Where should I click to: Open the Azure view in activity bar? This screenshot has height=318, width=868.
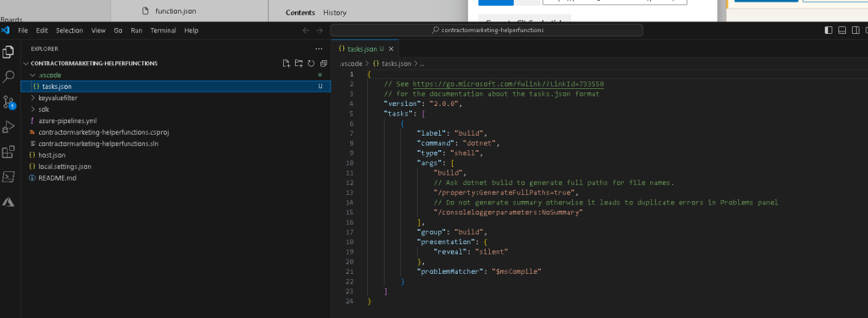pos(8,202)
